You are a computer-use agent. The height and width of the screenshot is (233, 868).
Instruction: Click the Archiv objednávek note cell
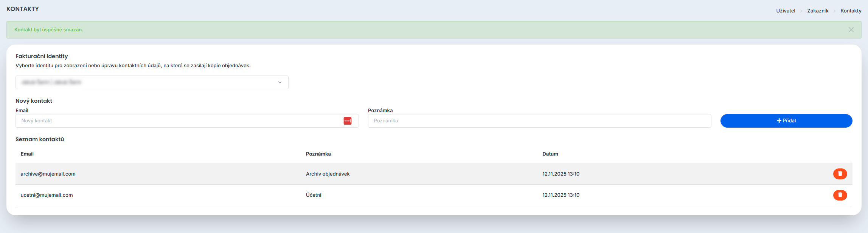tap(328, 174)
